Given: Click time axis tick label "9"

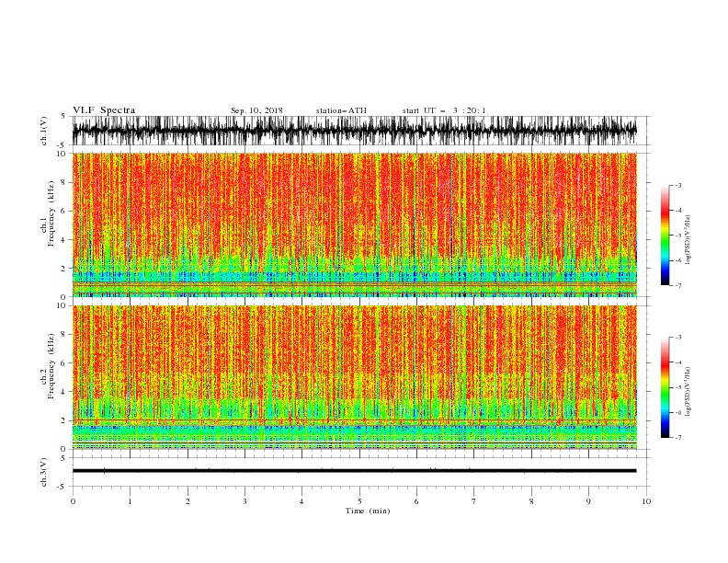Looking at the screenshot, I should [x=588, y=501].
